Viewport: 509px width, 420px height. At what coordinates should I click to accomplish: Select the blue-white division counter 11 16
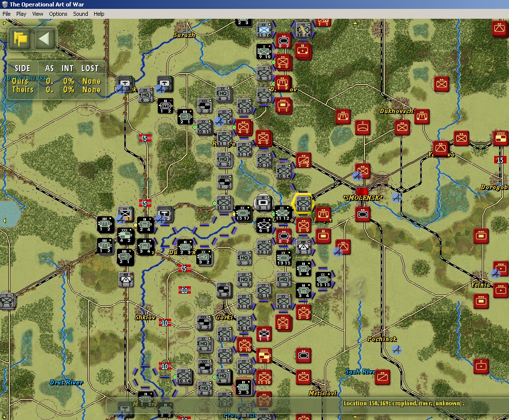pyautogui.click(x=264, y=30)
